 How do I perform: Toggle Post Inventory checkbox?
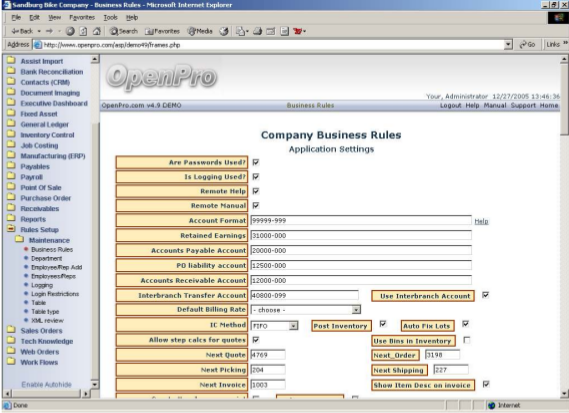(383, 324)
